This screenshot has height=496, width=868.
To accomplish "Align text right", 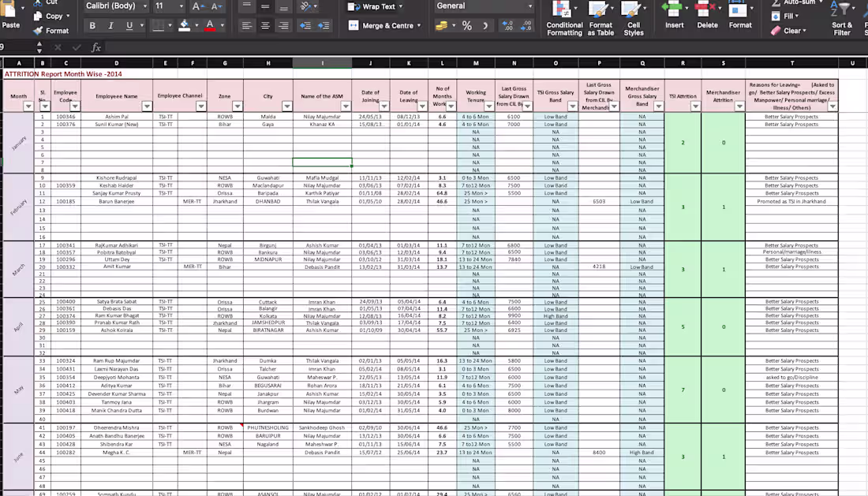I will [283, 25].
